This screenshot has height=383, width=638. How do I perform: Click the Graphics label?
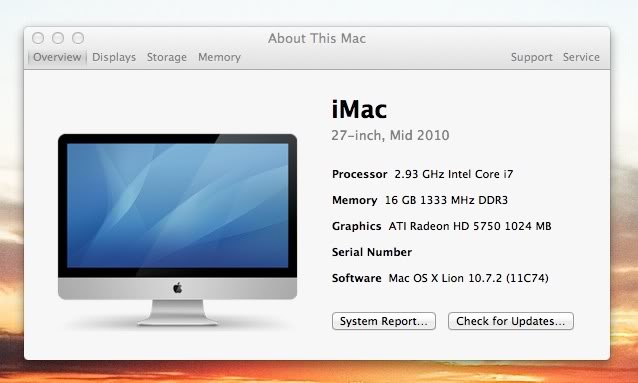(x=356, y=226)
